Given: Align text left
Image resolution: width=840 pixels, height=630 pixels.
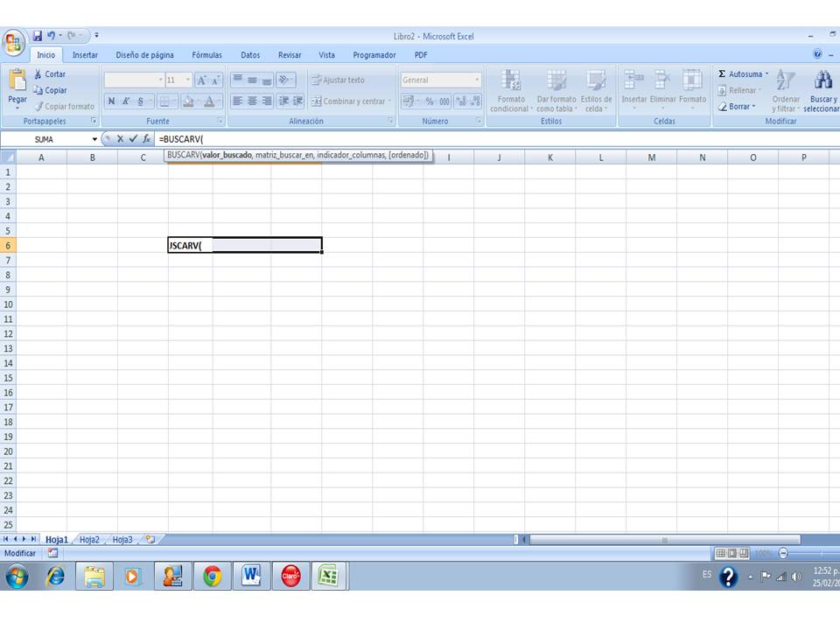Looking at the screenshot, I should tap(238, 101).
